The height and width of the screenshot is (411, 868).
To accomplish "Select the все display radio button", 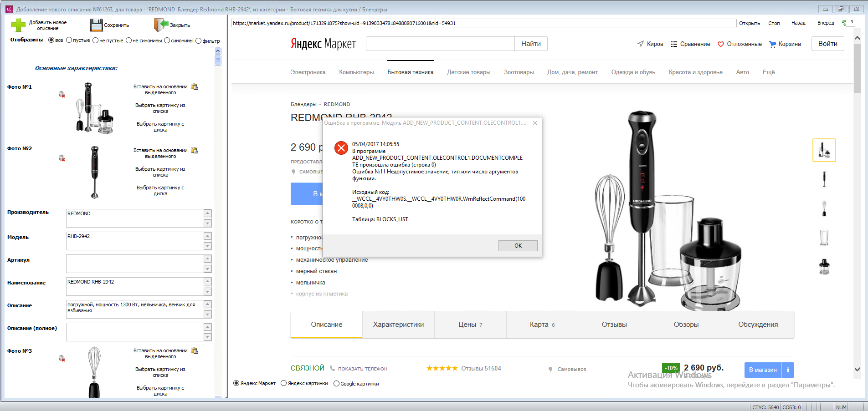I will [51, 40].
